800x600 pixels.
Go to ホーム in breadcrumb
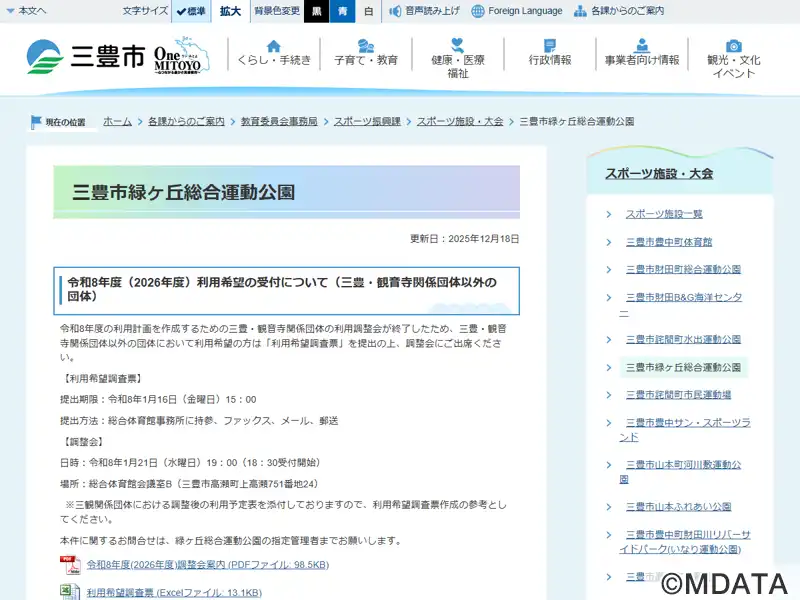click(x=117, y=121)
